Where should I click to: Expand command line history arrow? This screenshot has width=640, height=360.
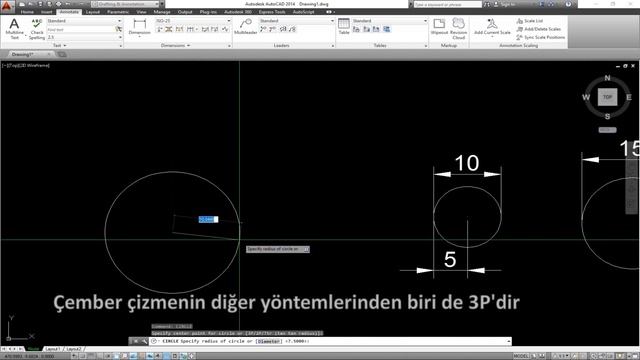click(x=509, y=341)
